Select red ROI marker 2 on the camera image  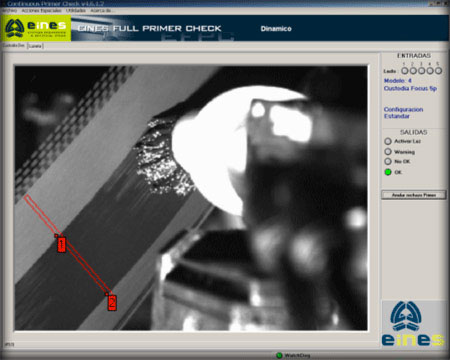tap(112, 303)
